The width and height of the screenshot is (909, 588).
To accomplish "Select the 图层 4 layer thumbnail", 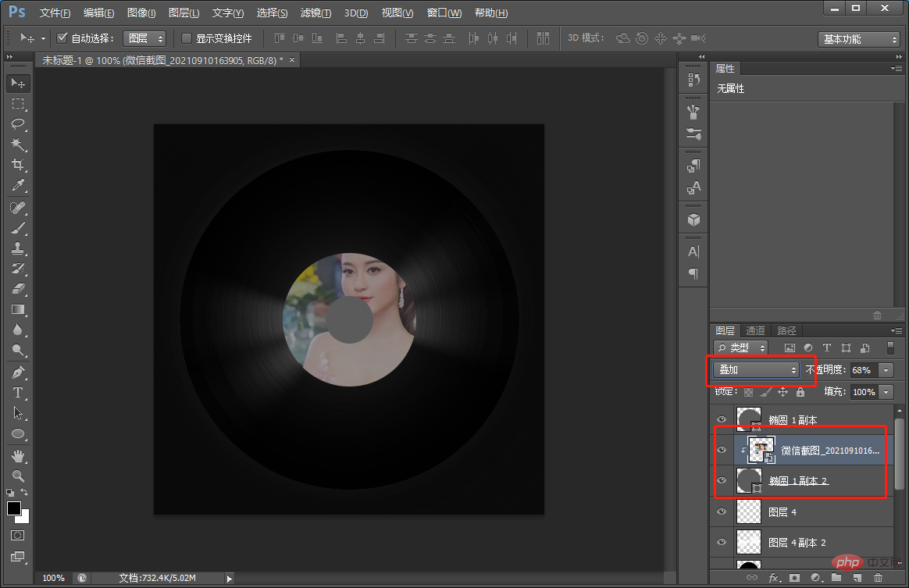I will (748, 511).
